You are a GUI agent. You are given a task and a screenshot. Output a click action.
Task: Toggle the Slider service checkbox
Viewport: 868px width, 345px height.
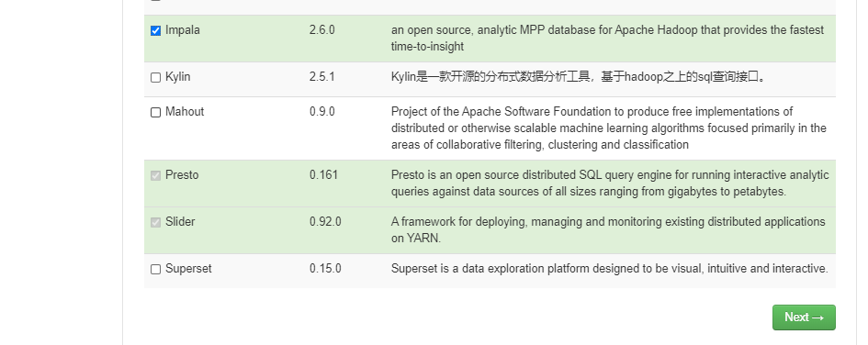pyautogui.click(x=155, y=223)
